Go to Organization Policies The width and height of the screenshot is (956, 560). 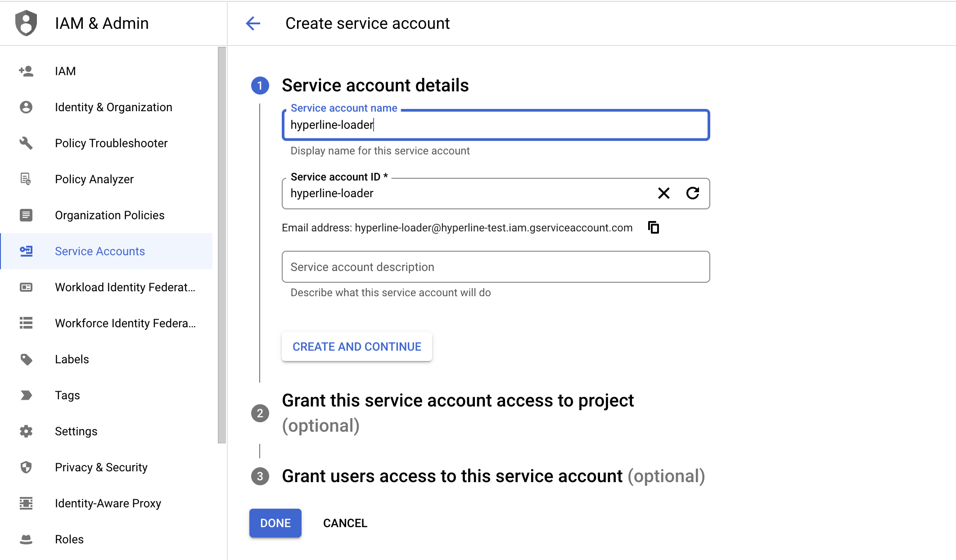pos(109,215)
